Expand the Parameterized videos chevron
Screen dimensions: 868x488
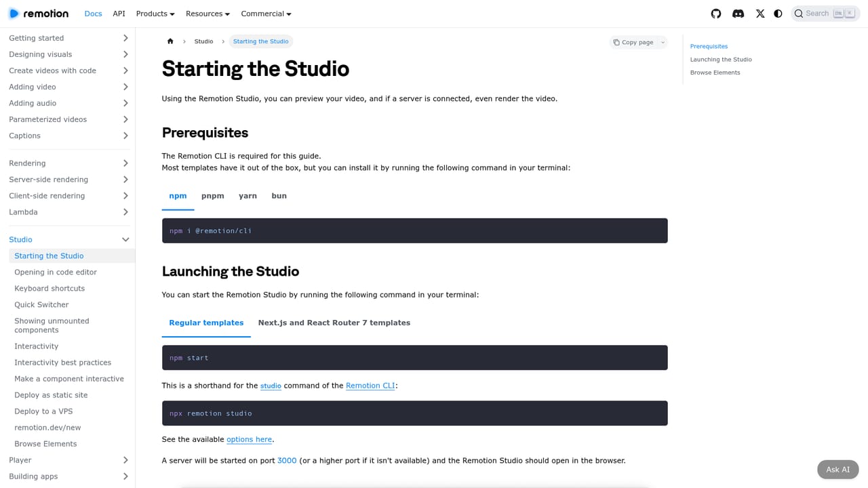125,119
